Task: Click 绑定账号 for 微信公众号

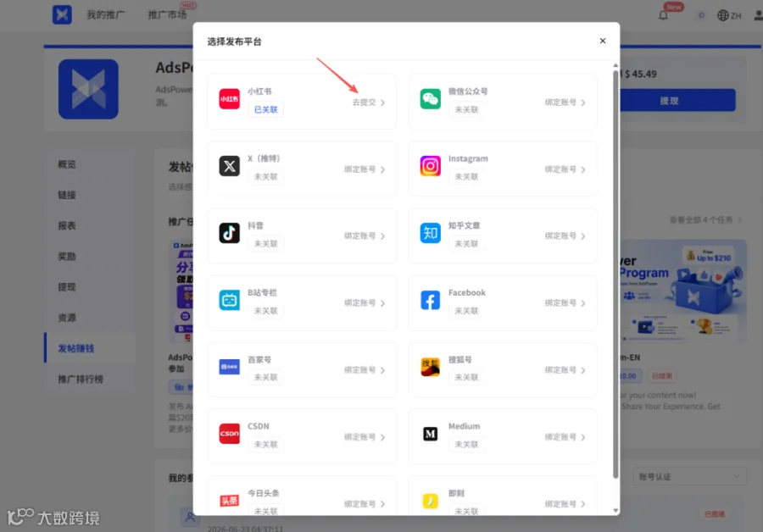Action: 565,103
